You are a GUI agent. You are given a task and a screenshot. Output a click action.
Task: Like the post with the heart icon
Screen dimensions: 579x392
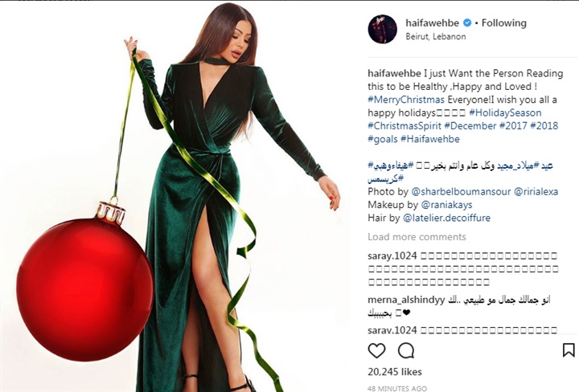[376, 350]
